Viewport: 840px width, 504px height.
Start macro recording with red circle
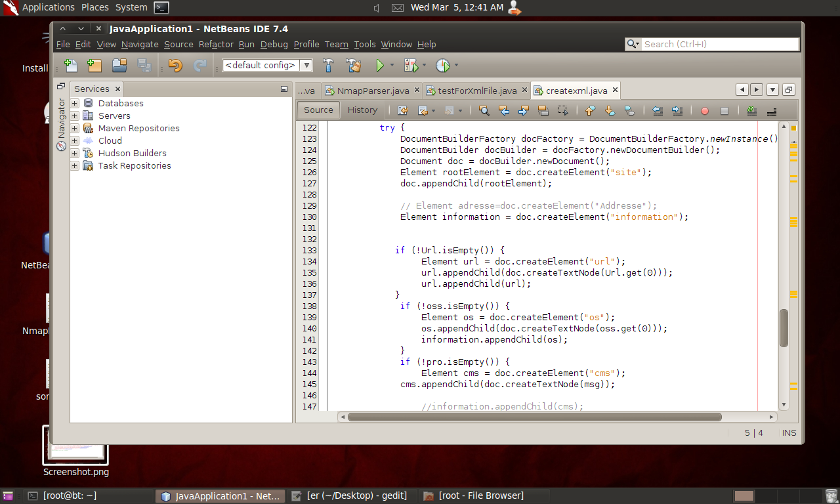[705, 111]
